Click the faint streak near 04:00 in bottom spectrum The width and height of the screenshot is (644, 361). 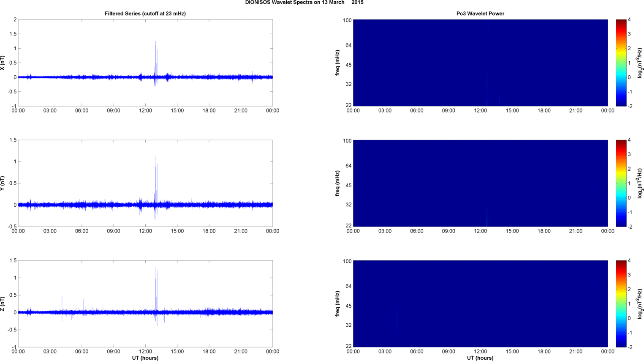click(x=396, y=318)
